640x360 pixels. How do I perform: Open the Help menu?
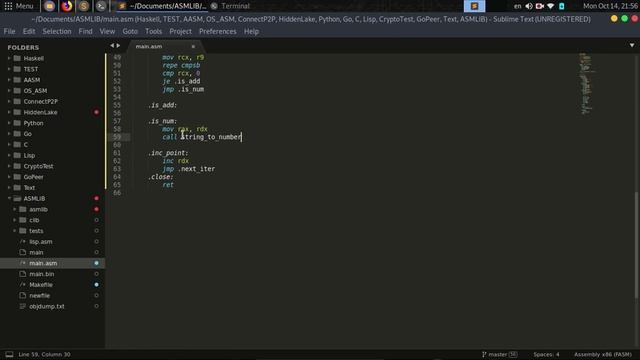coord(251,31)
